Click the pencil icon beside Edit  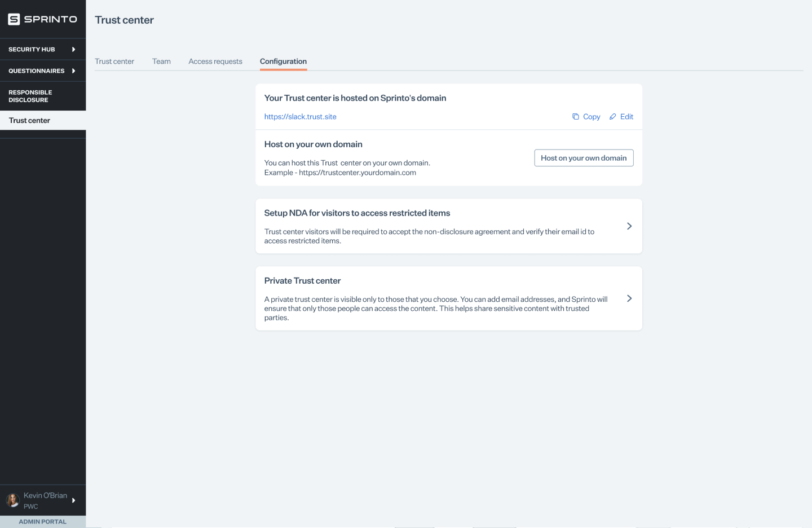coord(613,117)
